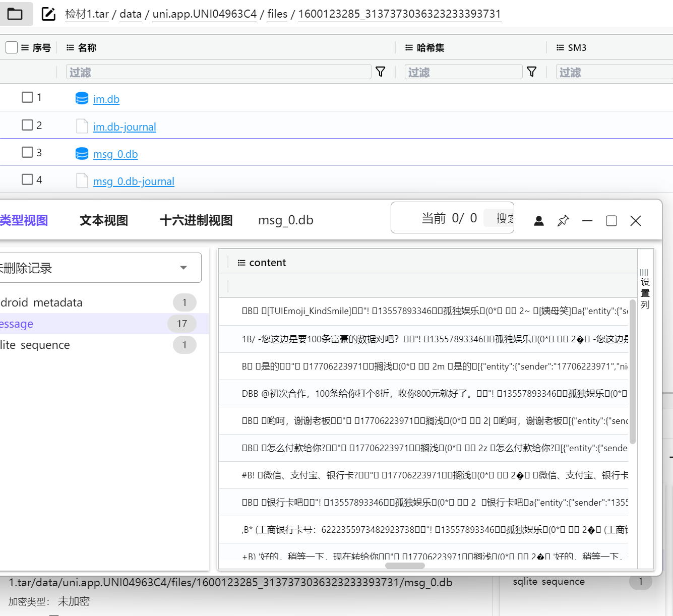The width and height of the screenshot is (673, 616).
Task: Click the msg_0.db-journal file icon
Action: click(82, 180)
